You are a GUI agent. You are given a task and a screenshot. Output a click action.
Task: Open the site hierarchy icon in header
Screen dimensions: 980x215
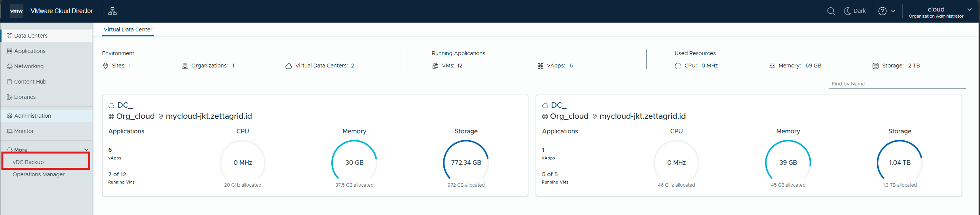click(x=112, y=11)
